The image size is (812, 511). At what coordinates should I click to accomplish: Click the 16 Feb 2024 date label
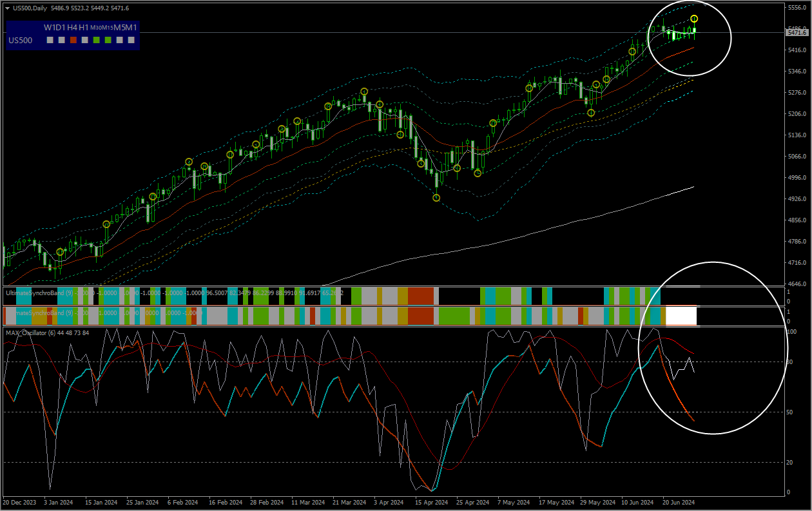point(225,502)
